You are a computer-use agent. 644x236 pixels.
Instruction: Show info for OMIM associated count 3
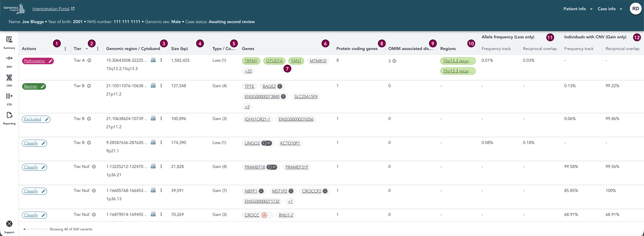pyautogui.click(x=394, y=61)
